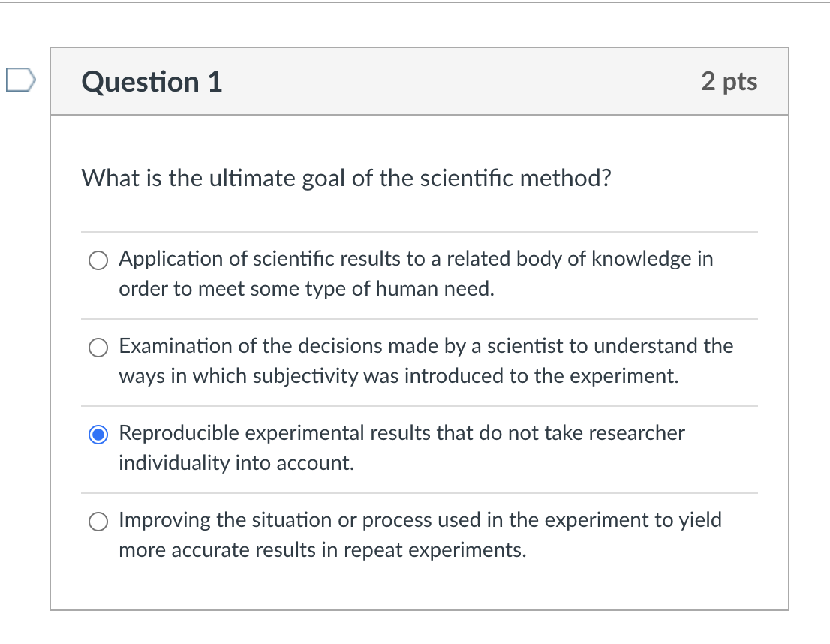Click the 'Examination of the decisions' answer text
830x644 pixels.
426,346
